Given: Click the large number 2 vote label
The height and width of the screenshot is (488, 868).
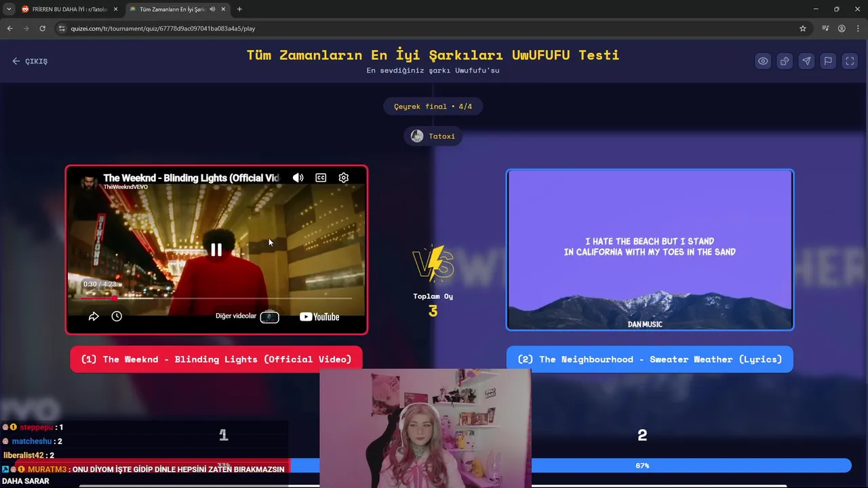Looking at the screenshot, I should coord(642,436).
